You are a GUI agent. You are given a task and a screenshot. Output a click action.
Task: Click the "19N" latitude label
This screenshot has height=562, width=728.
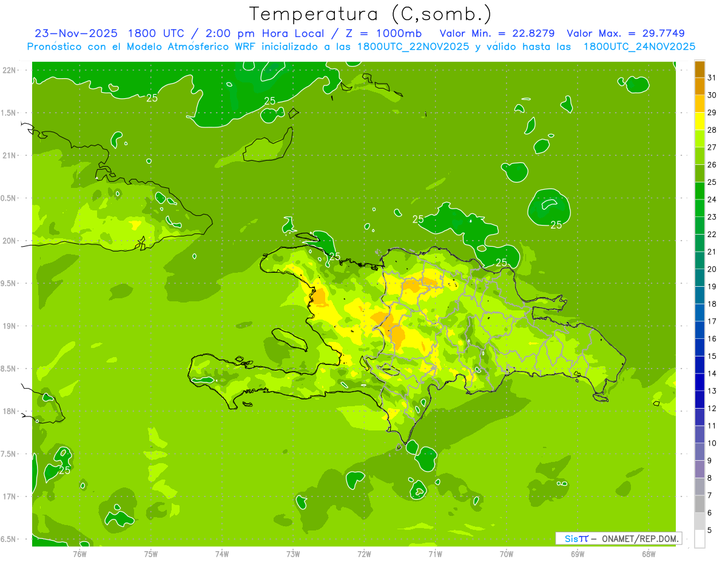point(10,326)
